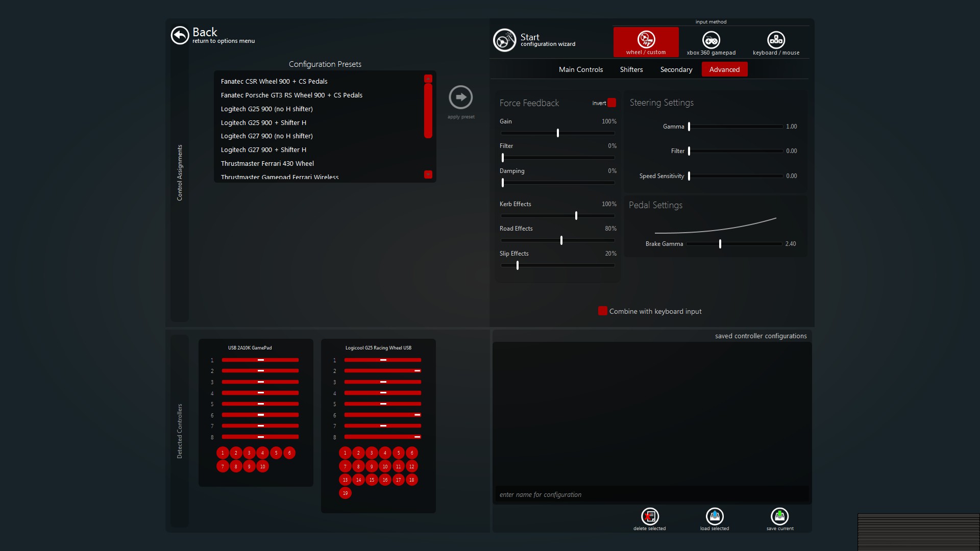Image resolution: width=980 pixels, height=551 pixels.
Task: Switch to the Shifters tab
Action: (x=631, y=69)
